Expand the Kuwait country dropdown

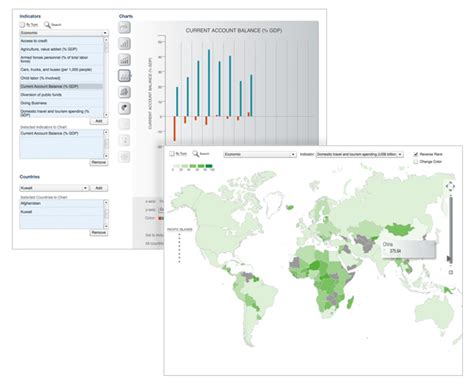[54, 188]
